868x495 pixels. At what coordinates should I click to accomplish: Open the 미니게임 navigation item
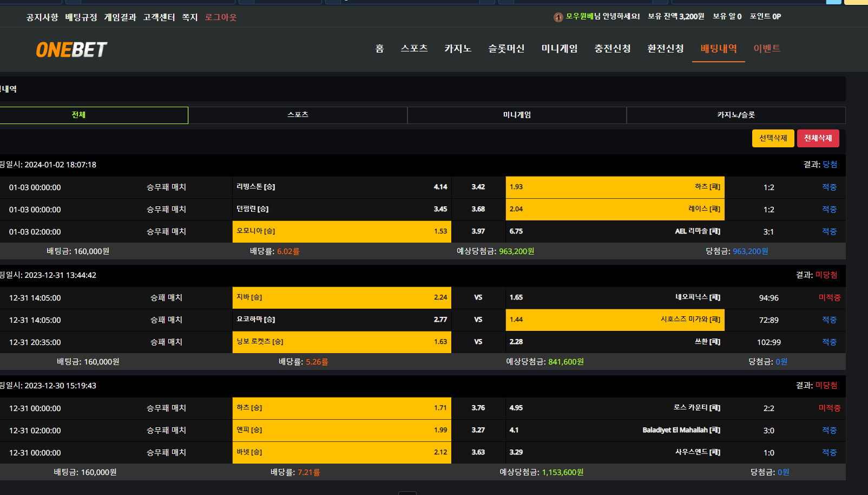(559, 49)
